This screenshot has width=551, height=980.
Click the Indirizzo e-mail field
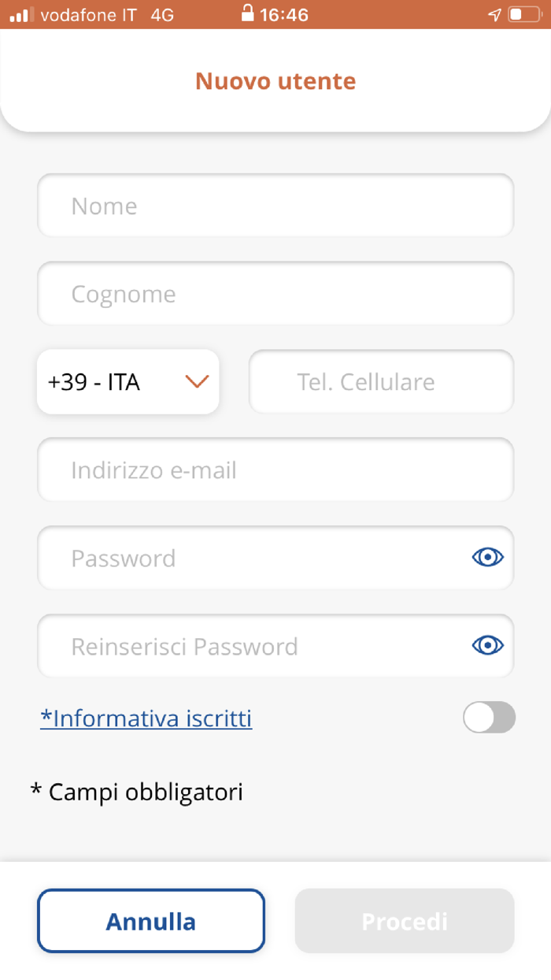click(275, 470)
